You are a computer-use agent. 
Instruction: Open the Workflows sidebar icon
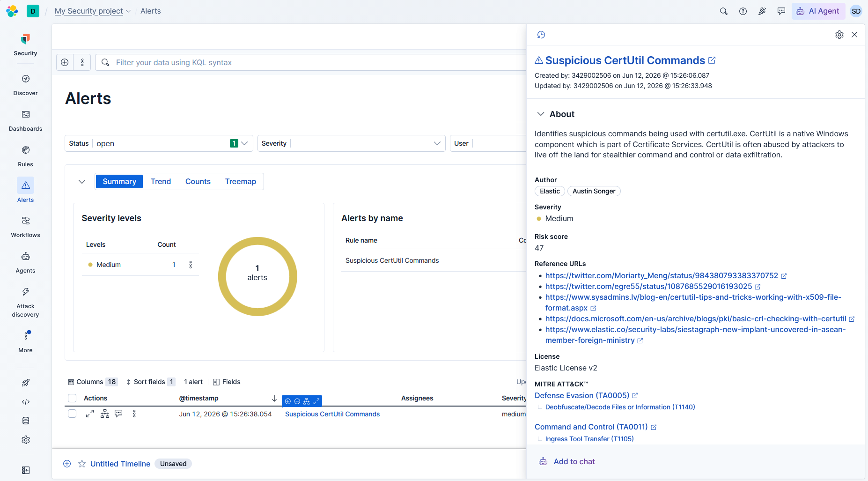click(25, 227)
